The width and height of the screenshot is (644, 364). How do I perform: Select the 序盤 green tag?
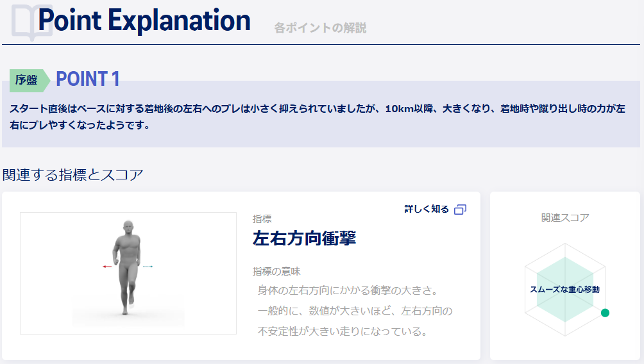[x=28, y=80]
